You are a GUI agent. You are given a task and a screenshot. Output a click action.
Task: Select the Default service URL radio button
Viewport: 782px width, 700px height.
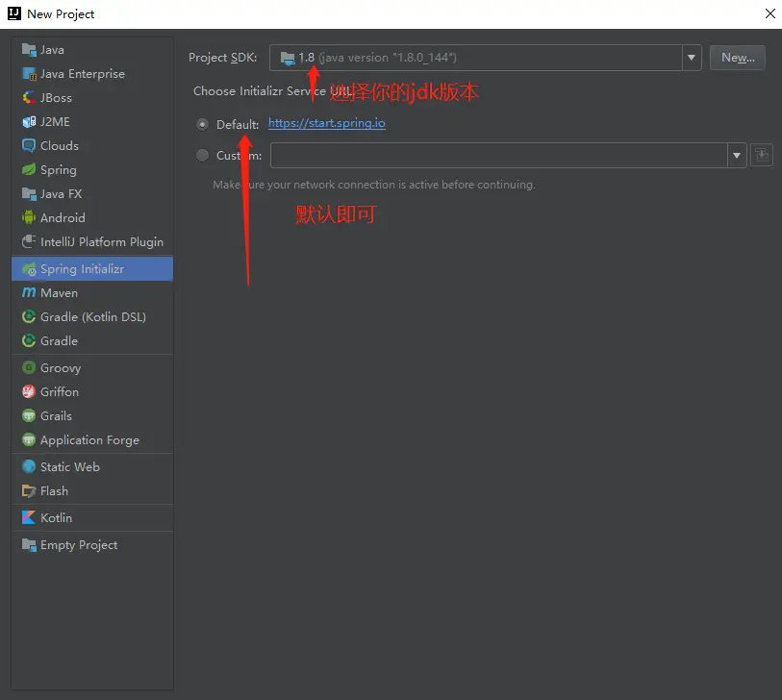(202, 124)
